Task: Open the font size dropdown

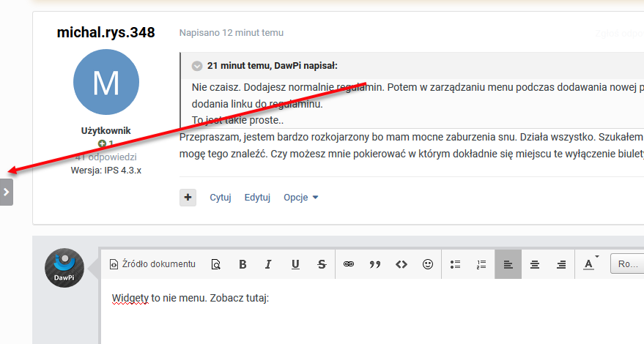Action: point(626,264)
